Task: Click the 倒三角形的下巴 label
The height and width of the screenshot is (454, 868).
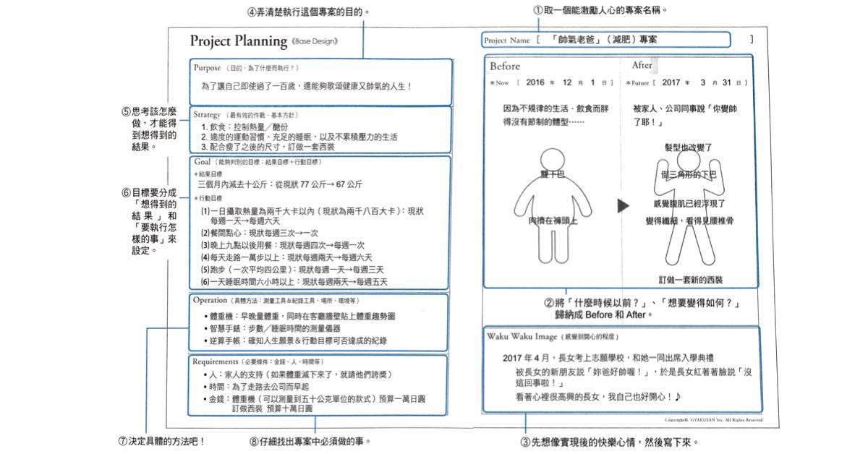Action: (x=689, y=175)
